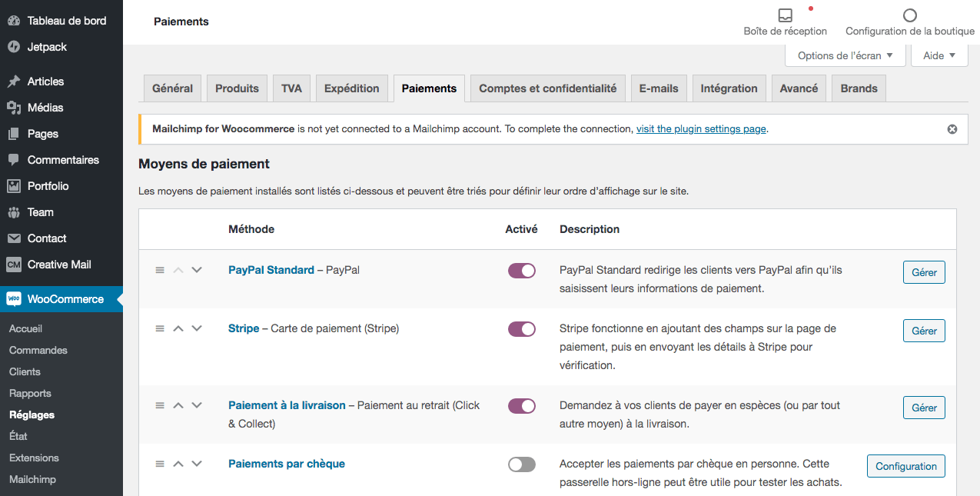The image size is (980, 496).
Task: Move PayPal Standard down with the down arrow
Action: [x=197, y=270]
